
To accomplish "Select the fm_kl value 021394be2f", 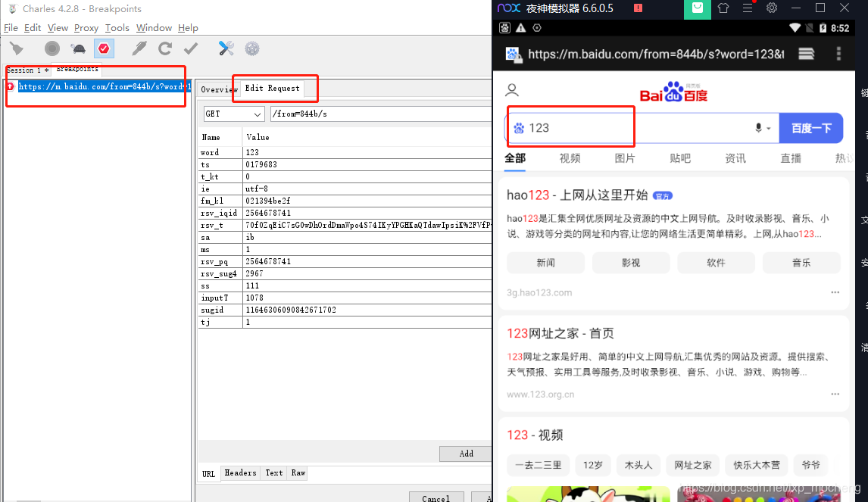I will pos(367,201).
